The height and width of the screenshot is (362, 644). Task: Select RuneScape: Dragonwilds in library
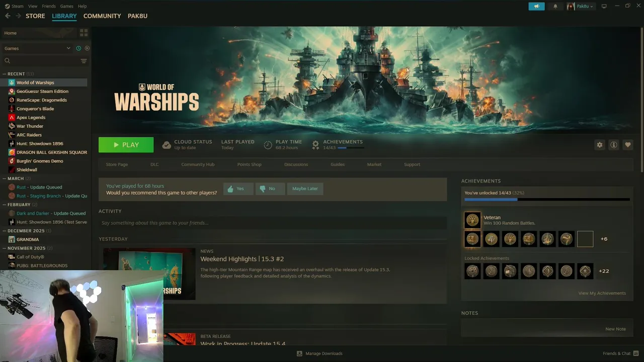point(41,100)
